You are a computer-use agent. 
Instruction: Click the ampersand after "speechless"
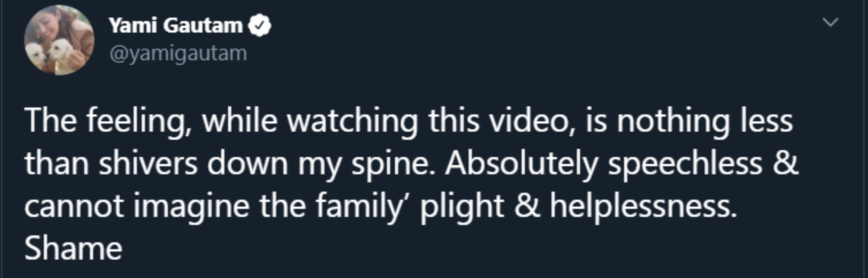tap(786, 163)
